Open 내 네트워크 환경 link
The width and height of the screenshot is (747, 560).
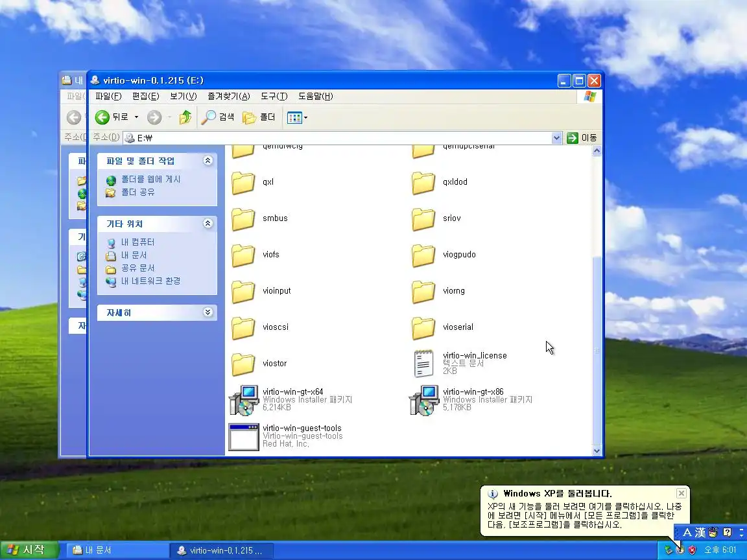pyautogui.click(x=150, y=281)
